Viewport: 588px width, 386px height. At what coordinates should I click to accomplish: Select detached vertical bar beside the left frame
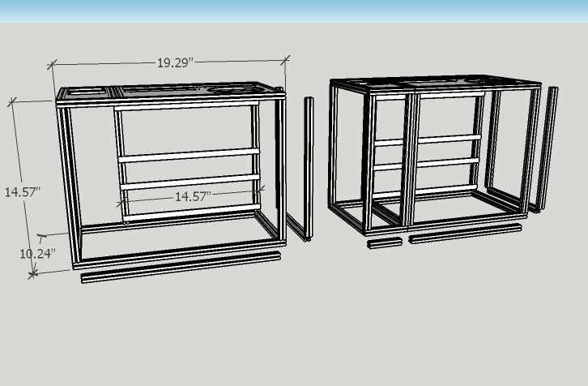pos(309,169)
